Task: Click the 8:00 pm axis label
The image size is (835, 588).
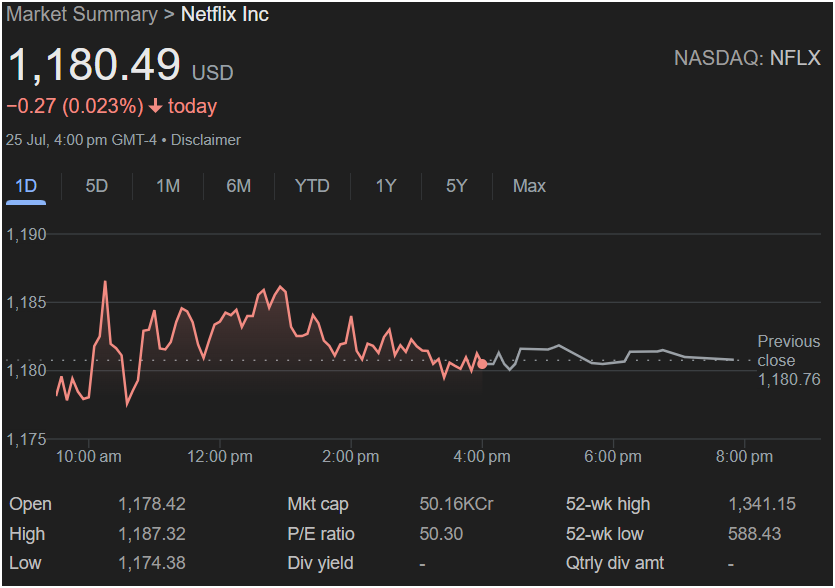Action: [x=744, y=456]
